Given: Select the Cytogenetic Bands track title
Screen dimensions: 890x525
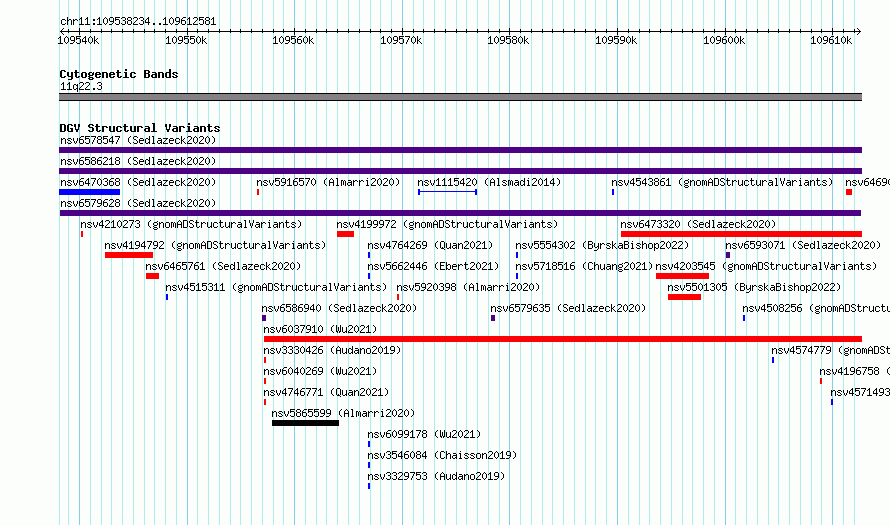Looking at the screenshot, I should click(119, 74).
